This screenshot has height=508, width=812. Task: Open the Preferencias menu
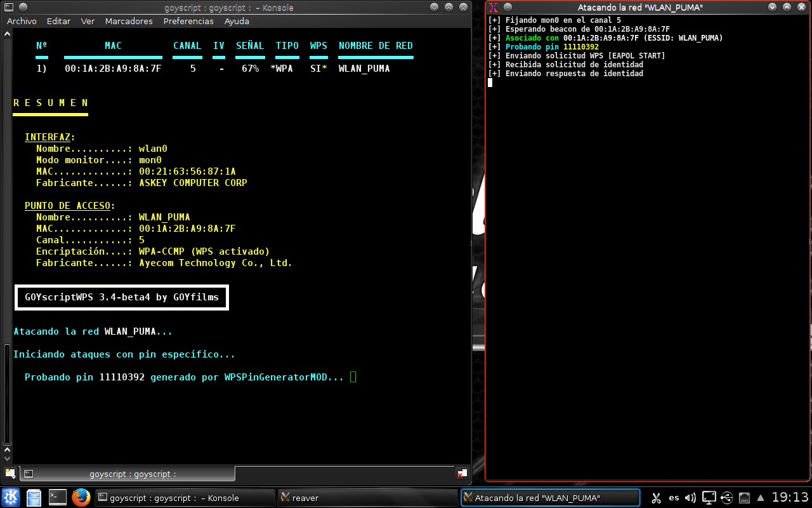click(188, 21)
